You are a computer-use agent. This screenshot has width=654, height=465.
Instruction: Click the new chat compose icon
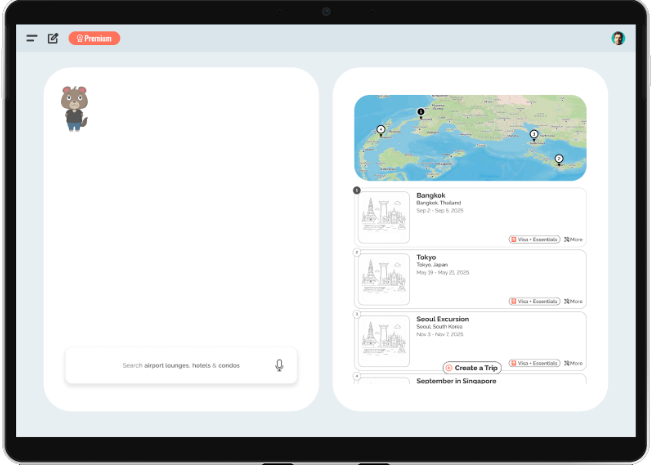53,38
